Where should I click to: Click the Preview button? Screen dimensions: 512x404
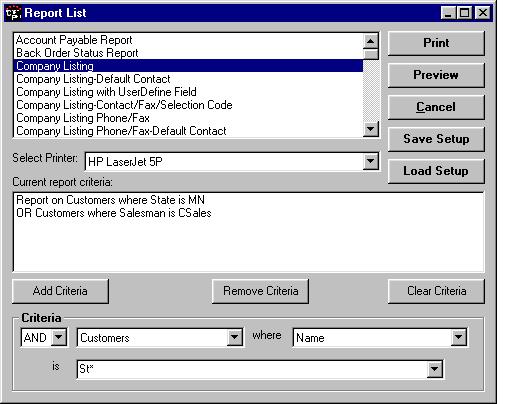click(436, 75)
